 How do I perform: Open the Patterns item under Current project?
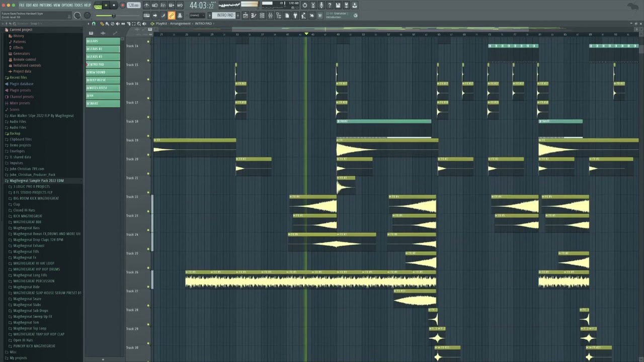click(20, 42)
